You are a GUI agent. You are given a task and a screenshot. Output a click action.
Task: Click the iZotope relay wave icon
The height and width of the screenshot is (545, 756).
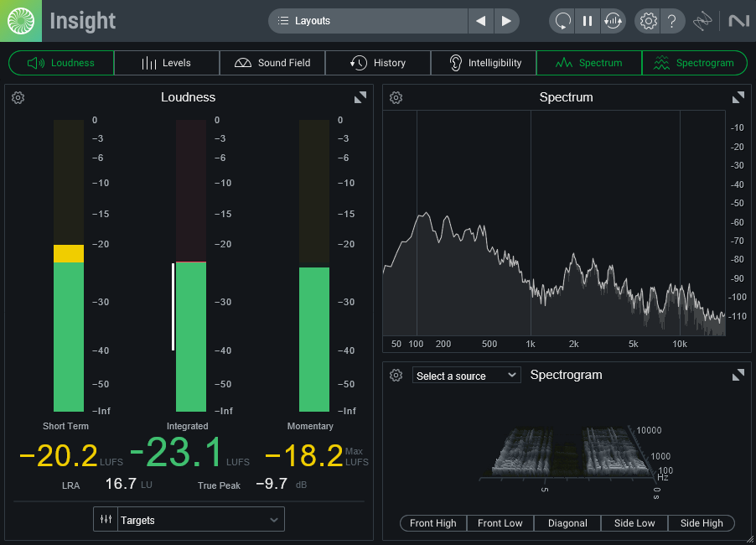tap(702, 21)
